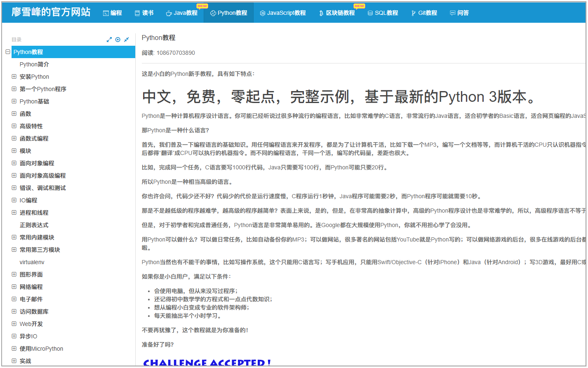Open the JavaScript教程 navigation tab
This screenshot has height=368, width=588.
click(283, 13)
